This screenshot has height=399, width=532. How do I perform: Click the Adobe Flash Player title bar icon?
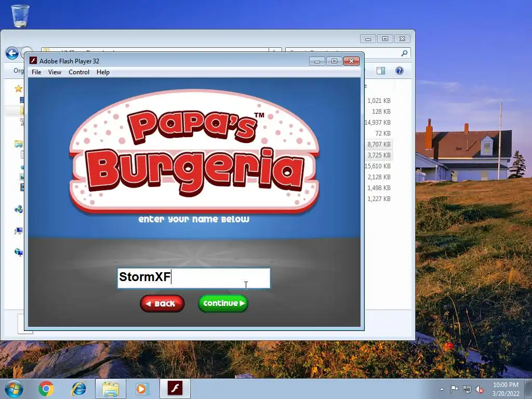coord(33,61)
